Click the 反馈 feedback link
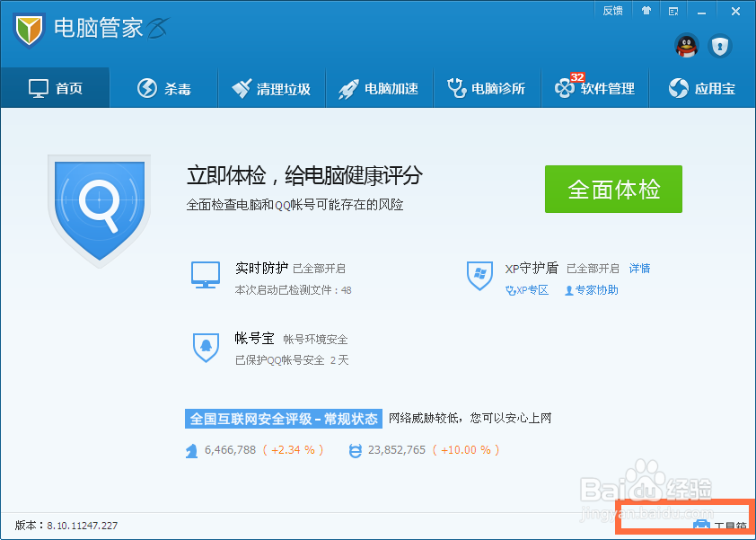The image size is (756, 540). click(613, 11)
